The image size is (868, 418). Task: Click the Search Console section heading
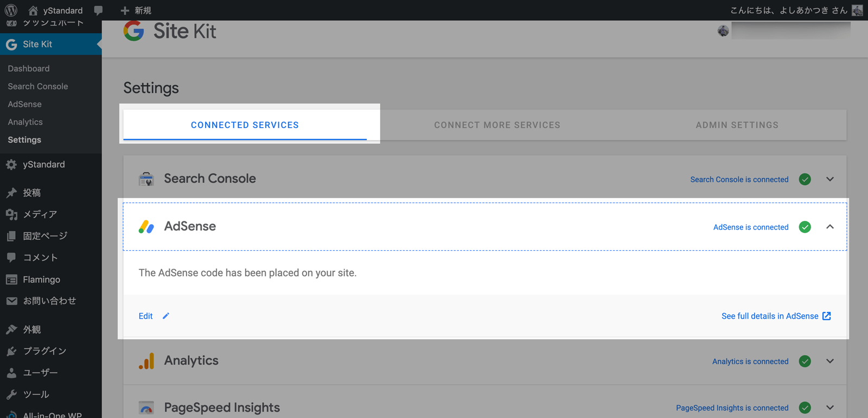(x=210, y=179)
